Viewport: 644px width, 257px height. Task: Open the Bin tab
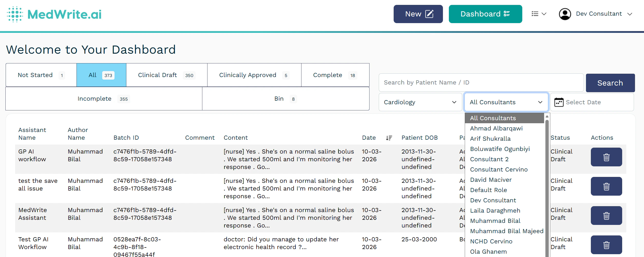(285, 99)
